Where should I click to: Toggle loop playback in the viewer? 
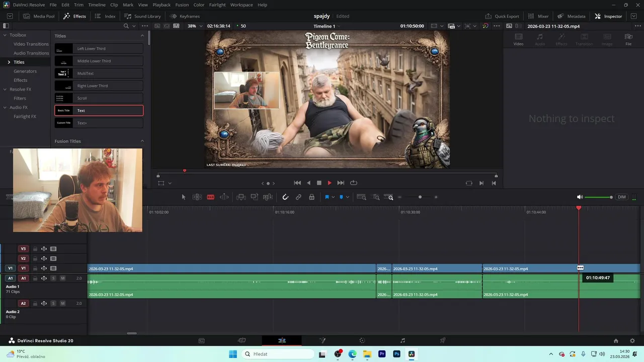[x=353, y=183]
